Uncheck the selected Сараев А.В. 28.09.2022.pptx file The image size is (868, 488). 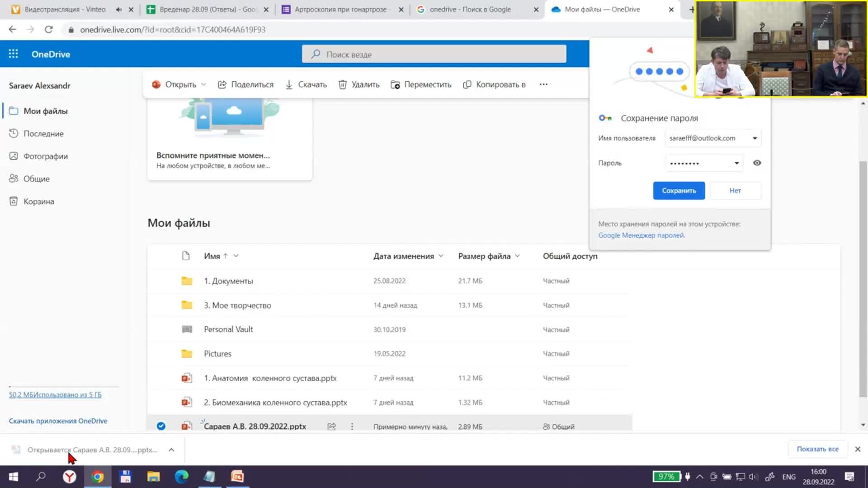point(161,426)
